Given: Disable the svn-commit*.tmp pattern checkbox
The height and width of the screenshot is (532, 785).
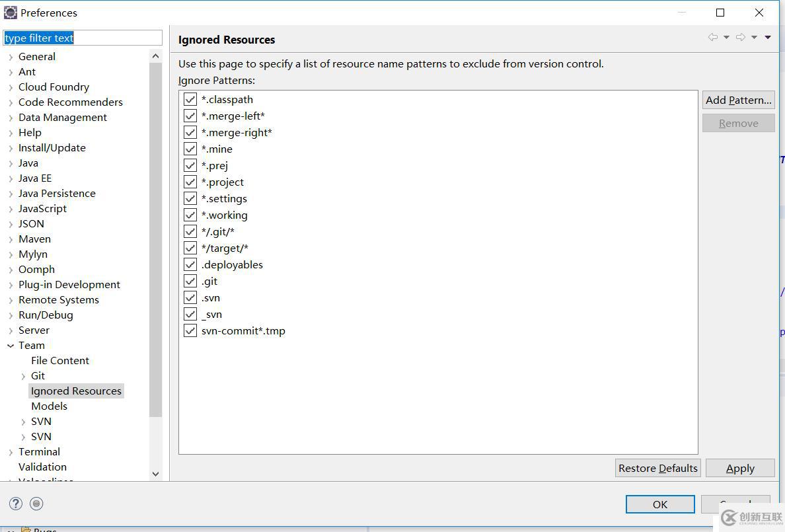Looking at the screenshot, I should point(190,330).
